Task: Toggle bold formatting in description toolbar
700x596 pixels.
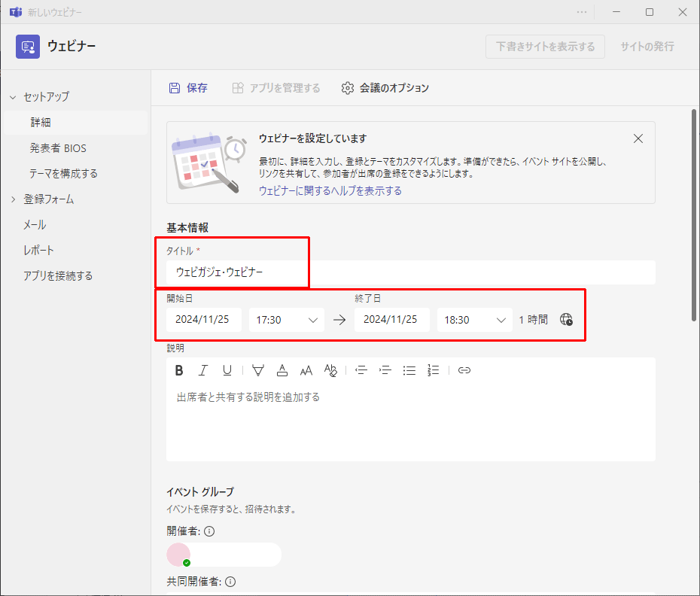Action: tap(179, 370)
